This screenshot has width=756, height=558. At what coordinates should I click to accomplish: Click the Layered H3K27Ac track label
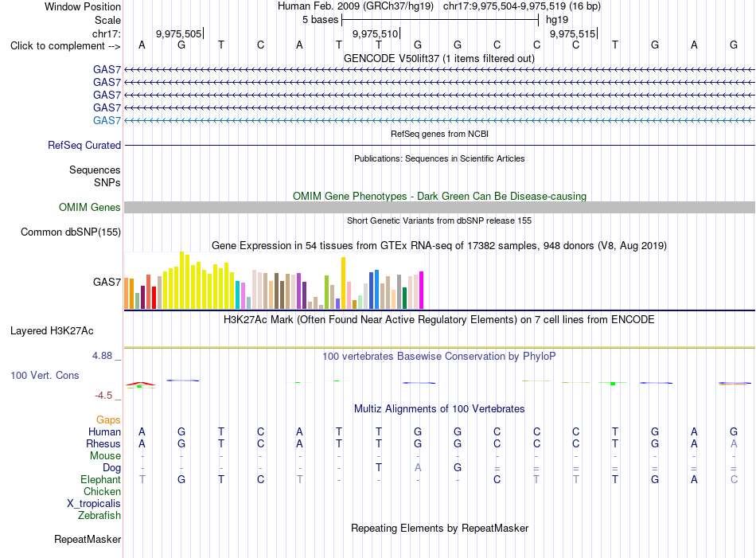click(x=52, y=331)
